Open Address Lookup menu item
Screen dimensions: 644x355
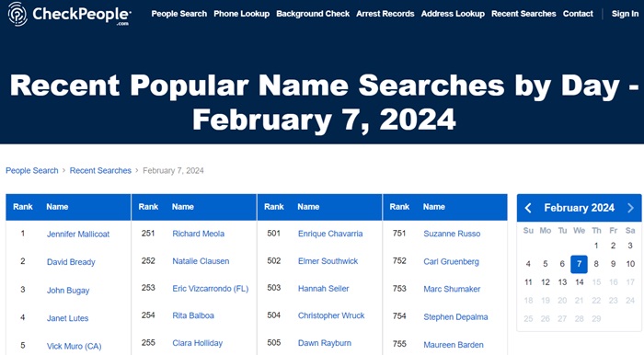(x=453, y=14)
